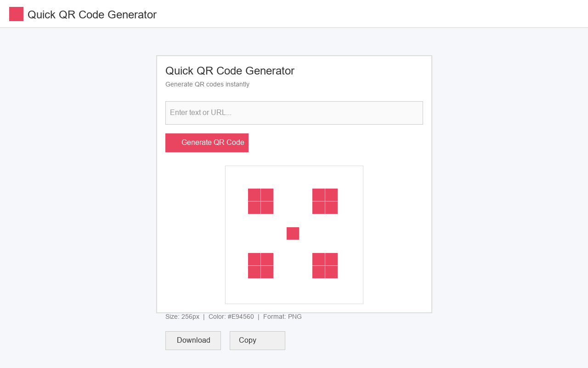Select the QR code preview image
Image resolution: width=588 pixels, height=368 pixels.
(294, 235)
